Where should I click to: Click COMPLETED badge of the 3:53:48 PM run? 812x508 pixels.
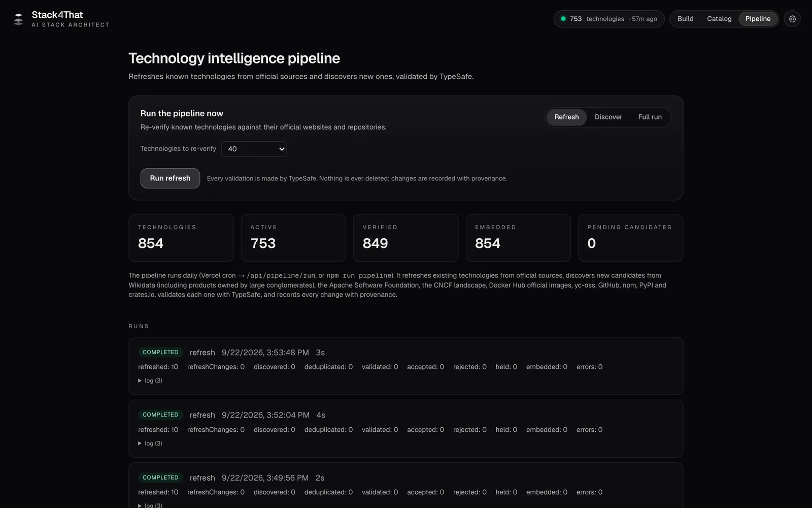pyautogui.click(x=160, y=352)
